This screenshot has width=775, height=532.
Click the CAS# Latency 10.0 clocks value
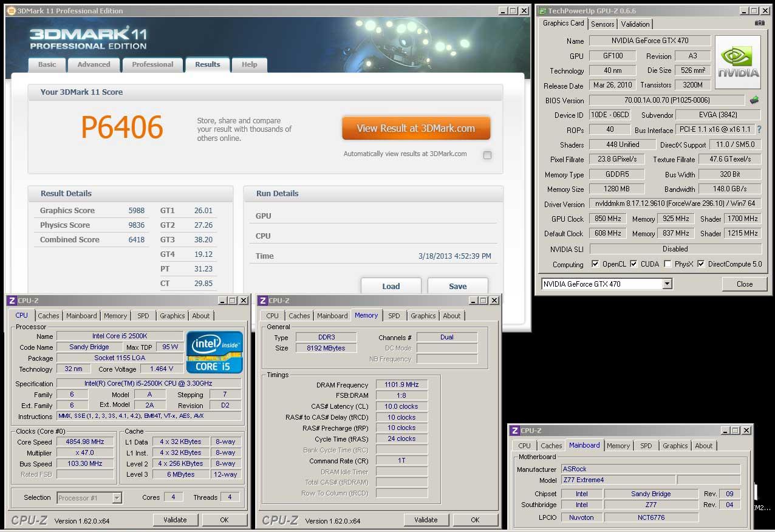point(401,406)
